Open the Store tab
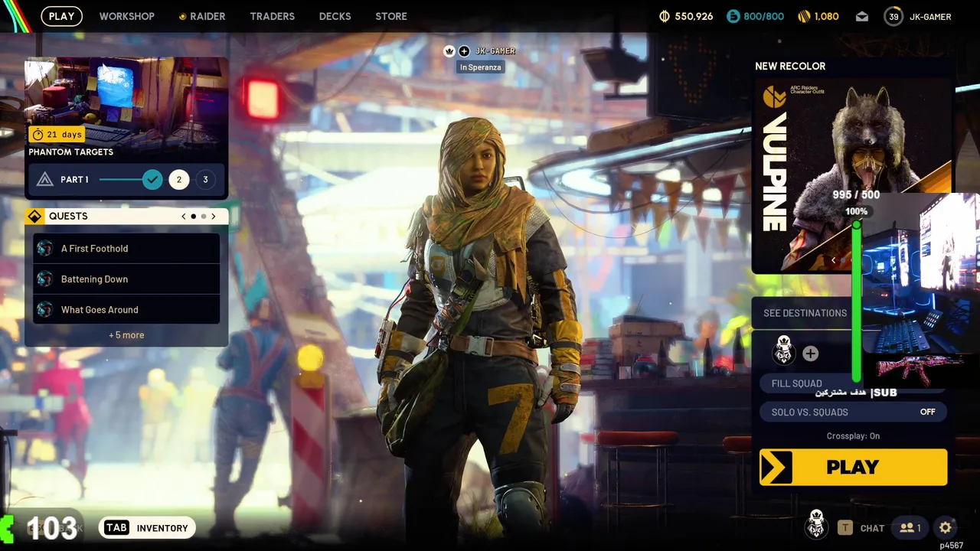 click(x=391, y=16)
